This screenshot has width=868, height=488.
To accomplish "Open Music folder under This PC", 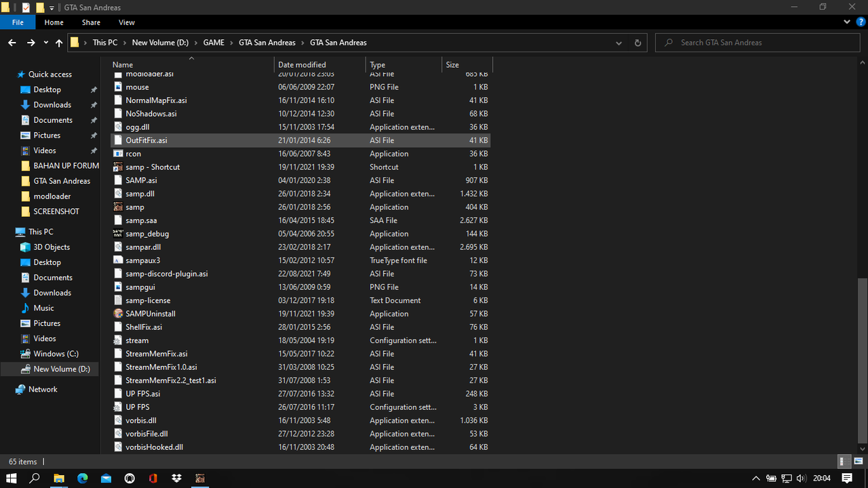I will (43, 308).
